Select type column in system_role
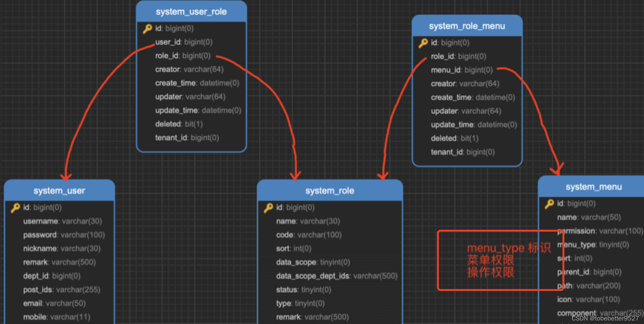The height and width of the screenshot is (324, 644). click(301, 303)
